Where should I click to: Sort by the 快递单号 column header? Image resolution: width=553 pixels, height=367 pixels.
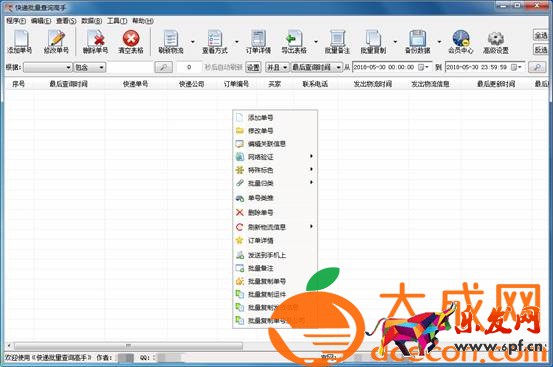135,84
